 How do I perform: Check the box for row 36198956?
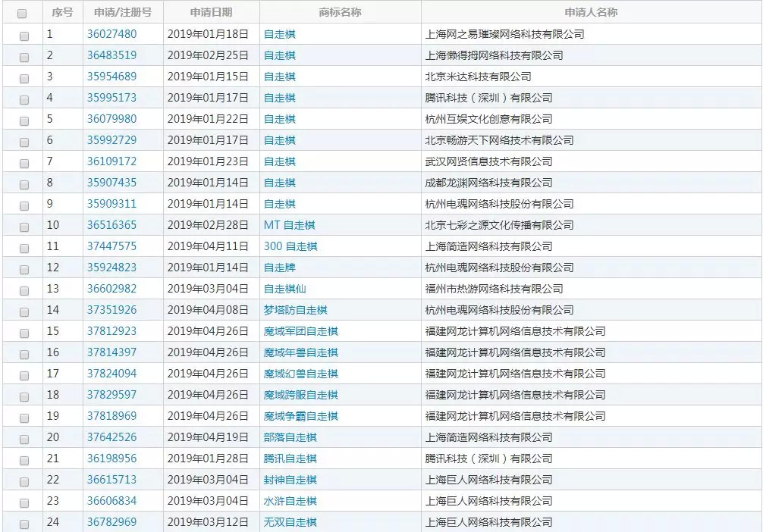point(24,461)
